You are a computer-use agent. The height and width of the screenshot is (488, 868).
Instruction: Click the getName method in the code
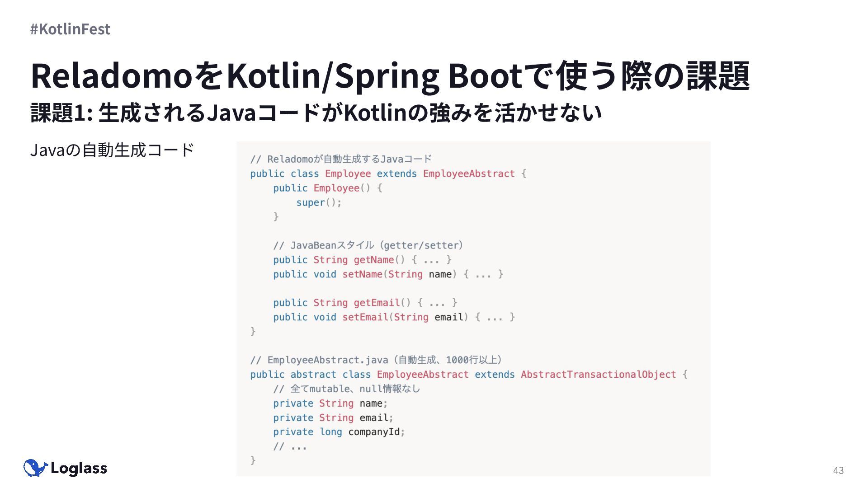click(374, 260)
